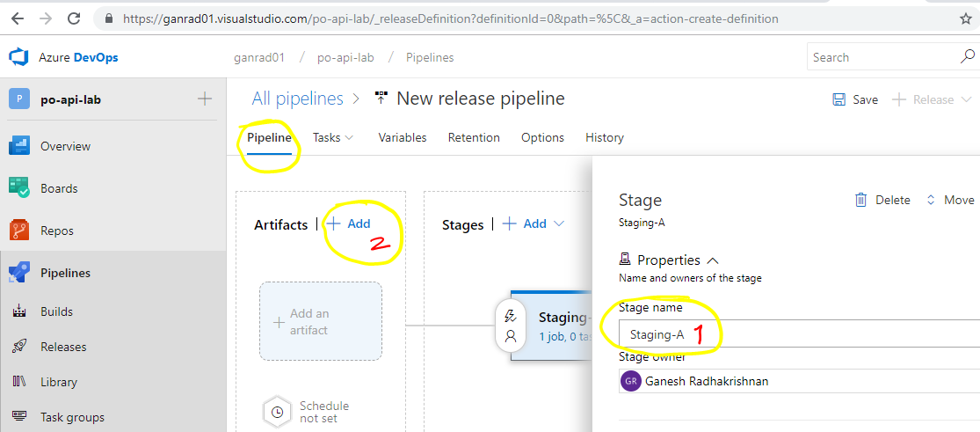Click the po-api-lab project avatar
This screenshot has width=980, height=432.
pyautogui.click(x=19, y=99)
